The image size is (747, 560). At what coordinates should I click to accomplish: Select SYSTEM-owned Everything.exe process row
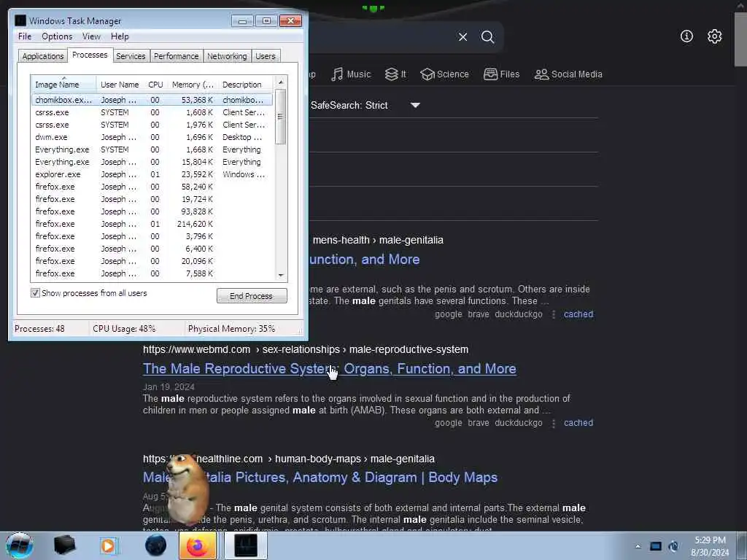click(x=152, y=149)
